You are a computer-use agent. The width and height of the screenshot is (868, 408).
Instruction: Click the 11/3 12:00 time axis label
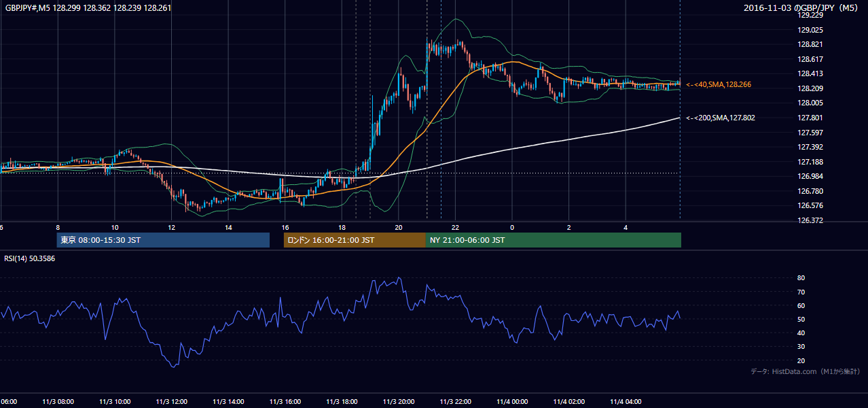pos(171,401)
